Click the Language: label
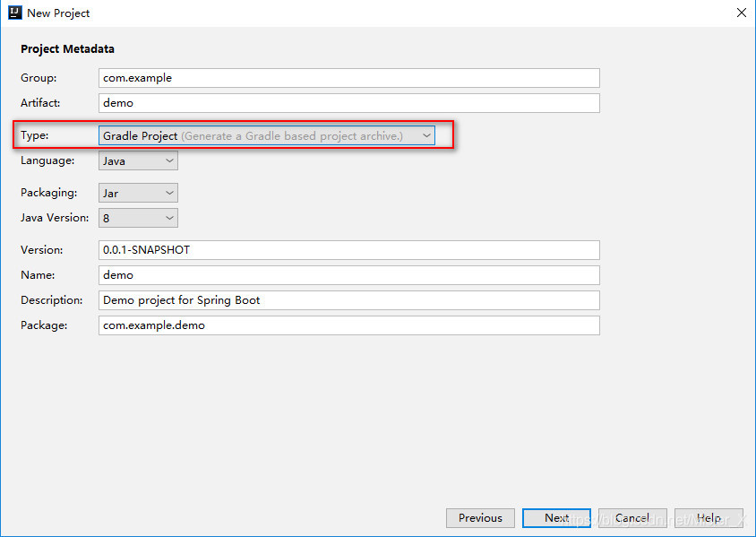Screen dimensions: 756x537 [47, 160]
